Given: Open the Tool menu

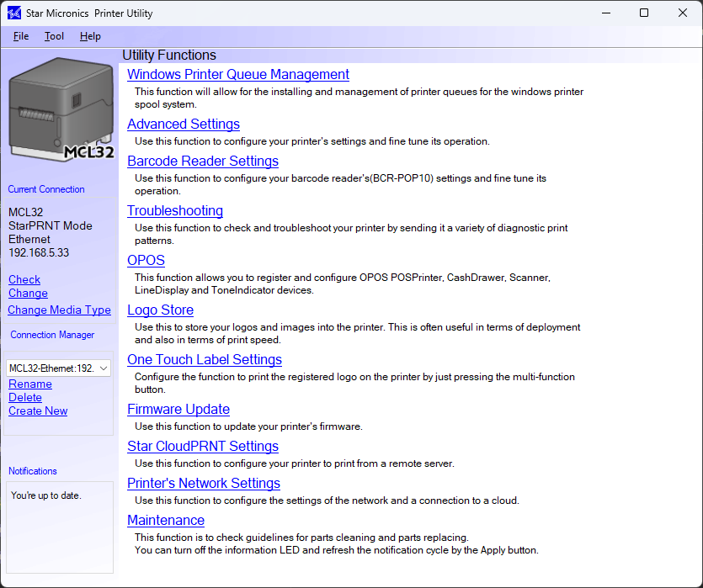Looking at the screenshot, I should [54, 36].
